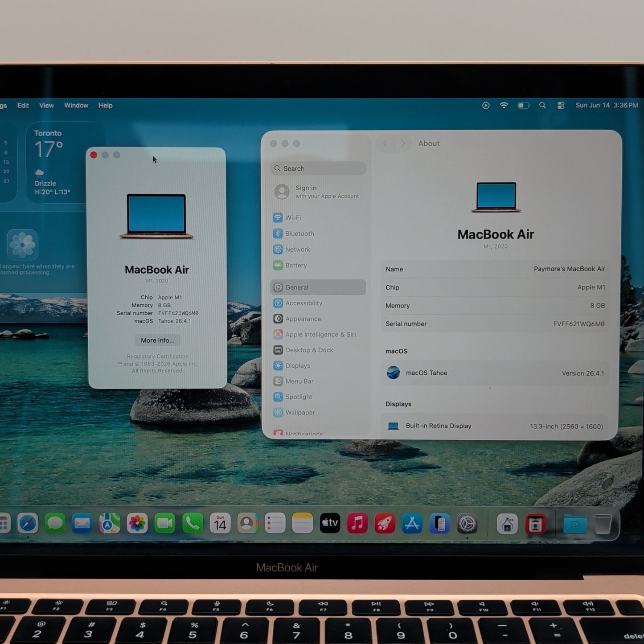Open Apple Intelligence & Siri settings
The width and height of the screenshot is (644, 644).
318,334
